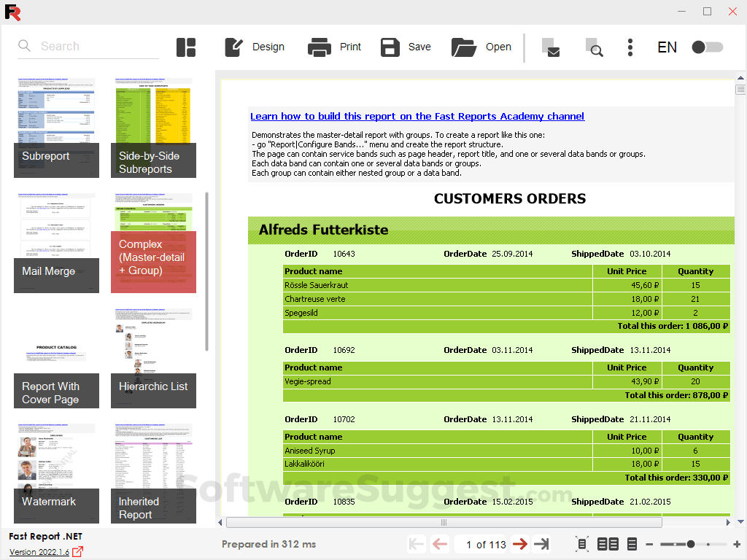Switch interface language by clicking EN
The height and width of the screenshot is (560, 747).
click(x=667, y=47)
